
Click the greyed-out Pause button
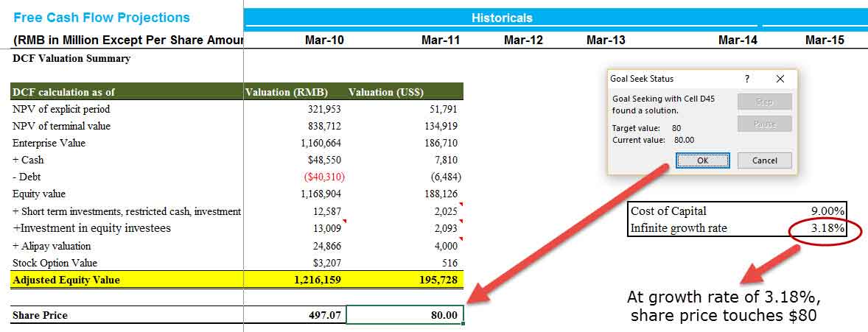pyautogui.click(x=765, y=124)
